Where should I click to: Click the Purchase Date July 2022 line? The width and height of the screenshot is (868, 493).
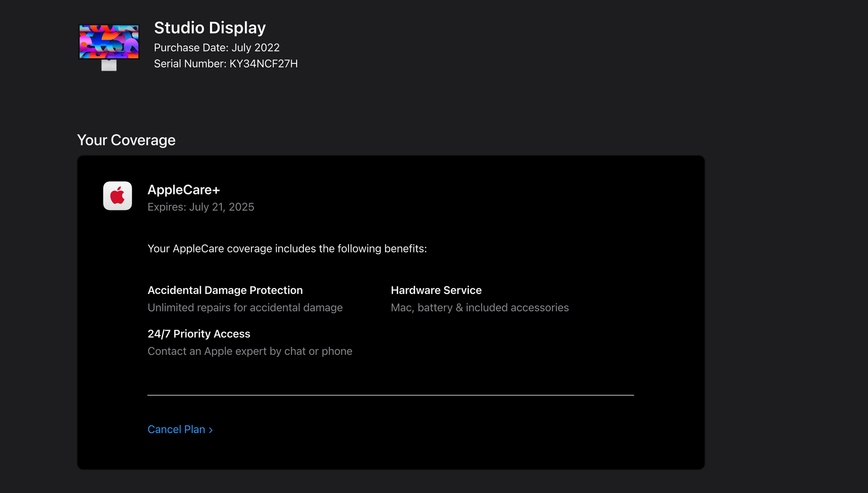217,48
